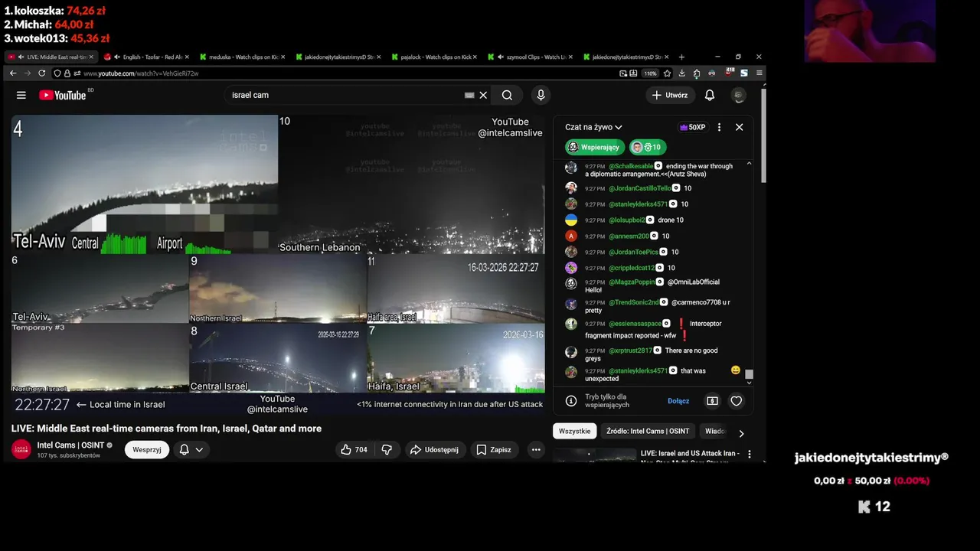Reload the page with the browser refresh icon
The width and height of the screenshot is (980, 551).
pyautogui.click(x=42, y=73)
